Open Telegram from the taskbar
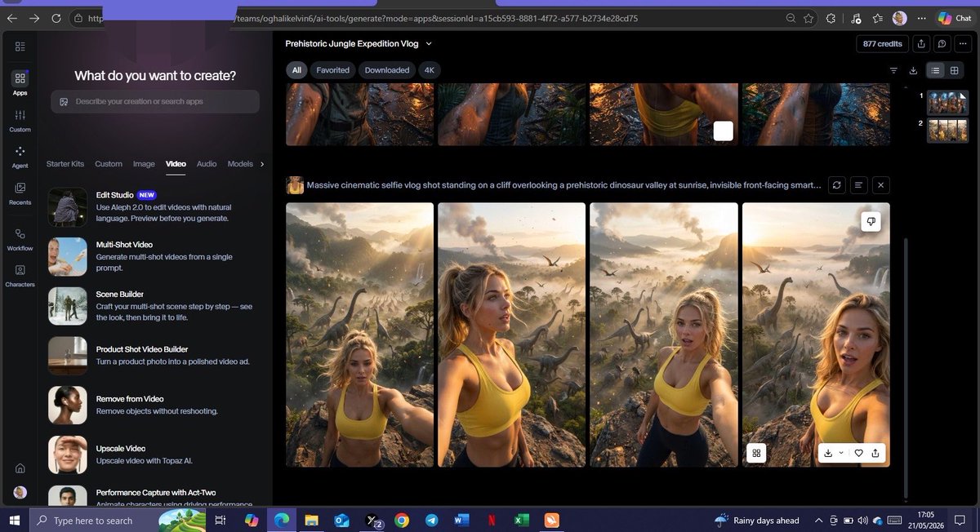The image size is (980, 532). click(x=431, y=520)
